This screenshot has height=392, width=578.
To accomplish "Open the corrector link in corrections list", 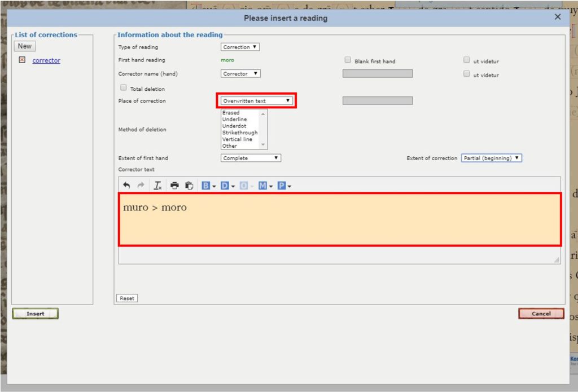I will point(46,60).
